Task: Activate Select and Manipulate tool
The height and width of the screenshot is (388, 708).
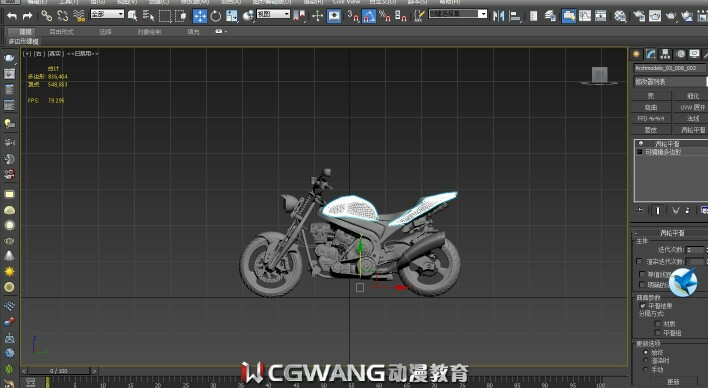Action: click(317, 16)
